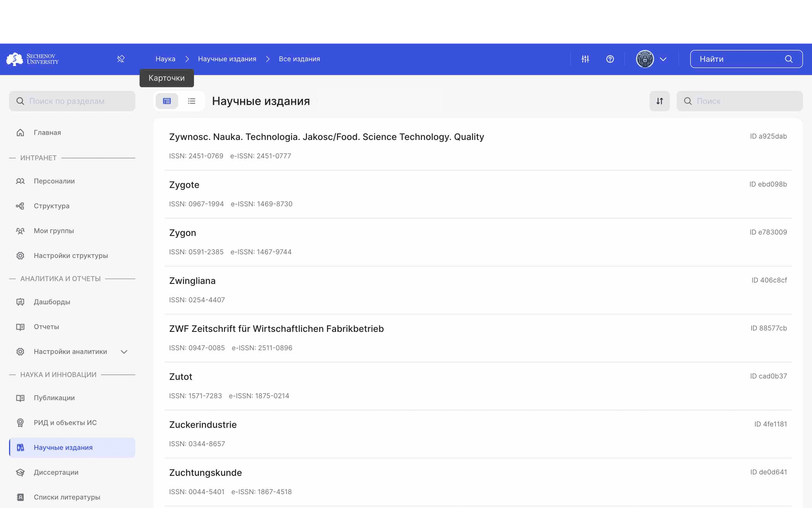Open Настройки структуры in sidebar

72,256
